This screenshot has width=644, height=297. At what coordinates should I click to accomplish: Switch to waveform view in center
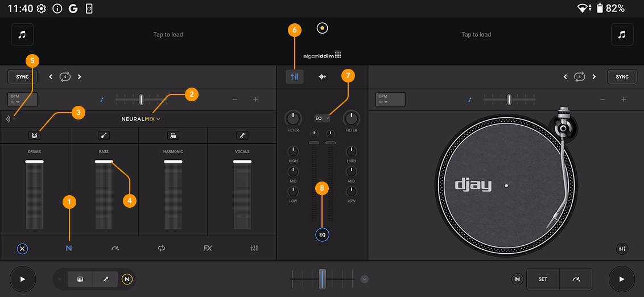point(323,77)
